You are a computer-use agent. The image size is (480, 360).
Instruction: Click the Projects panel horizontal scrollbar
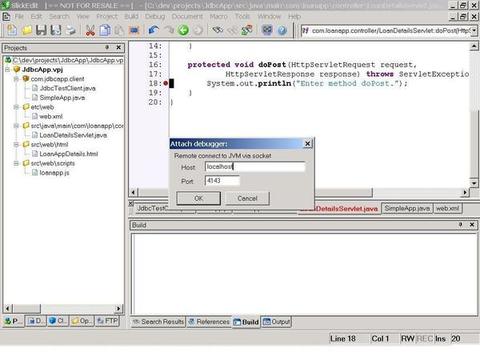[x=63, y=308]
